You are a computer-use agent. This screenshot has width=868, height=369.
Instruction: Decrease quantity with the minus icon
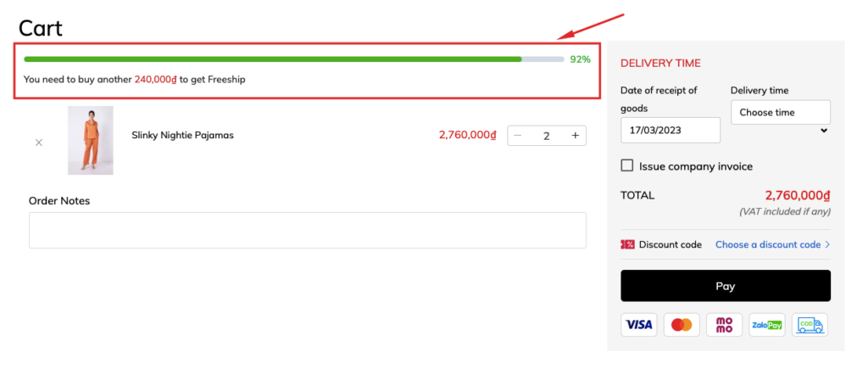[518, 135]
